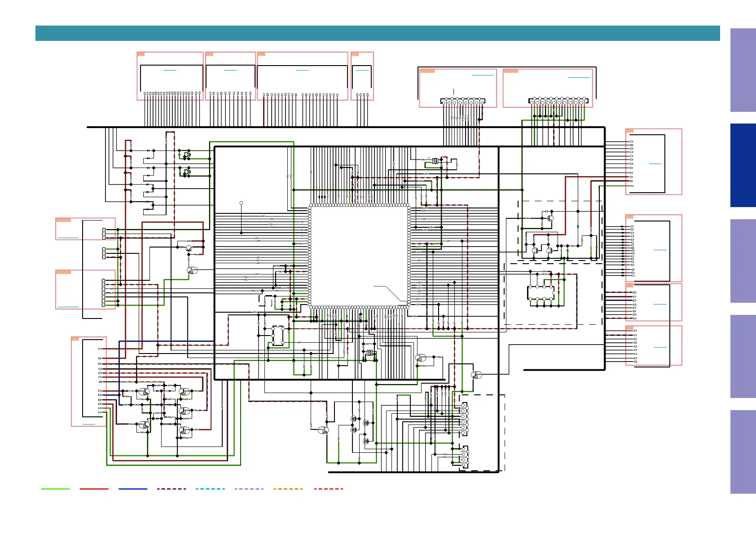Screen dimensions: 756x535
Task: Click the teal title bar at the top
Action: click(x=378, y=33)
